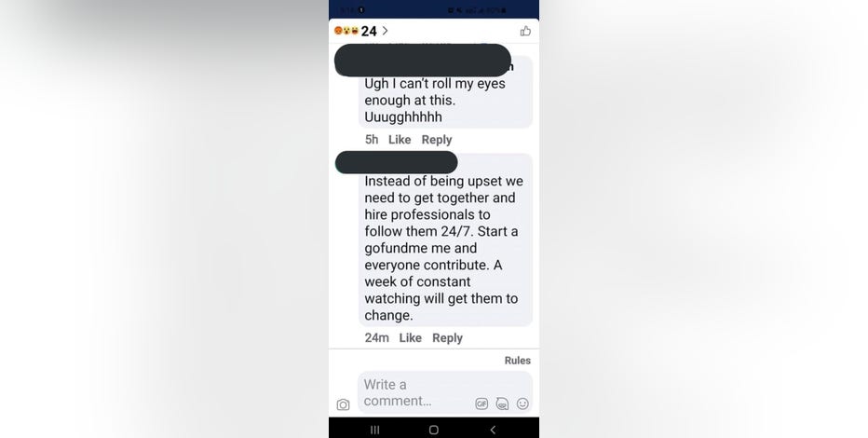Open the 24 reactions count
The height and width of the screenshot is (438, 868).
point(369,32)
